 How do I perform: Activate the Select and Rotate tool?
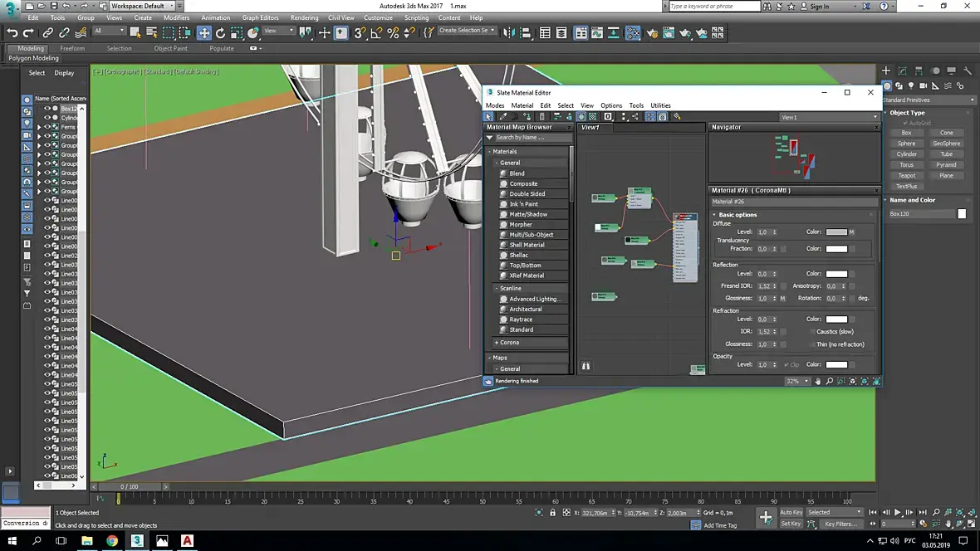point(220,33)
